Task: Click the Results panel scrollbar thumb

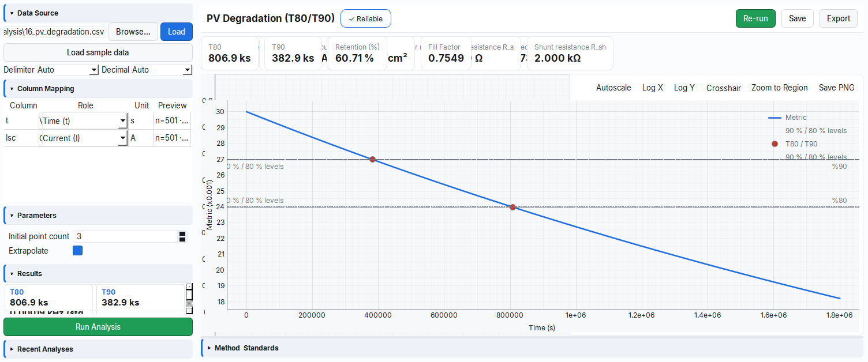Action: (189, 295)
